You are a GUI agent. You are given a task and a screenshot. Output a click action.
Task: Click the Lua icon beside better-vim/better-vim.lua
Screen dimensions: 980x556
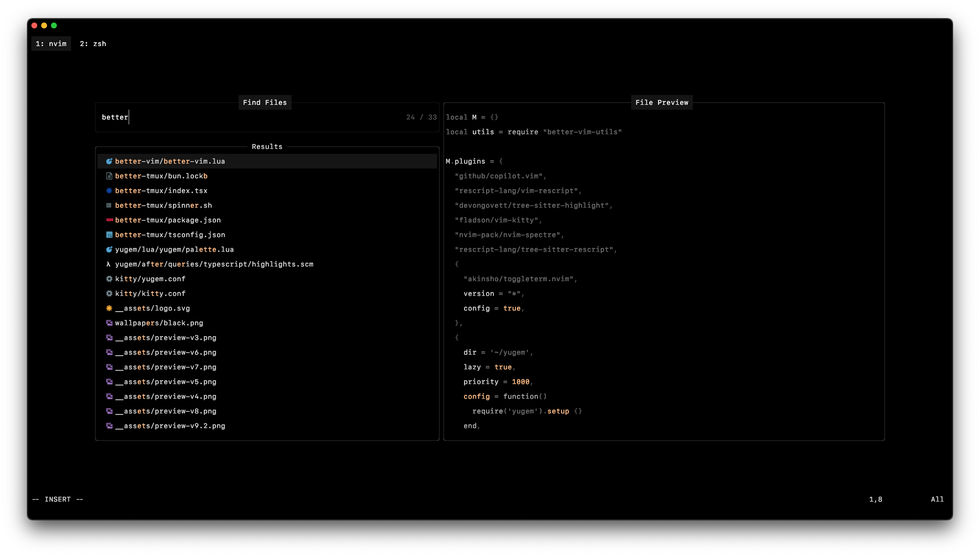(x=109, y=161)
